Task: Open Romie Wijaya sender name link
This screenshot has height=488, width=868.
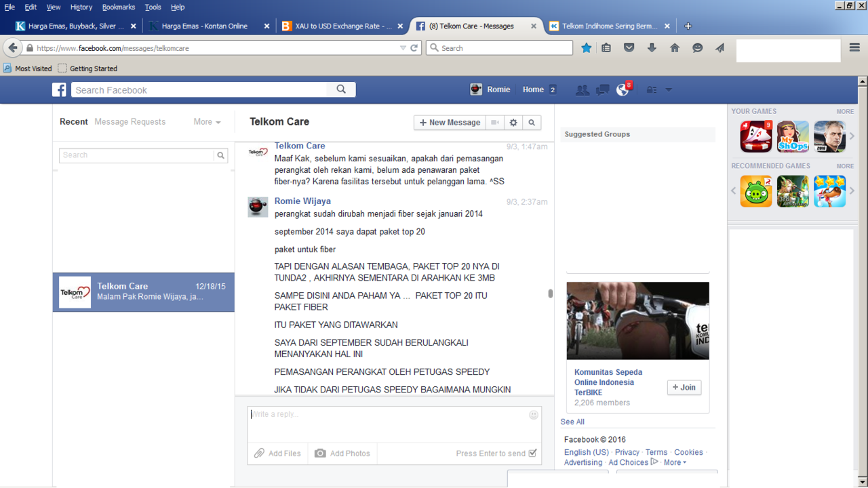Action: pyautogui.click(x=302, y=201)
